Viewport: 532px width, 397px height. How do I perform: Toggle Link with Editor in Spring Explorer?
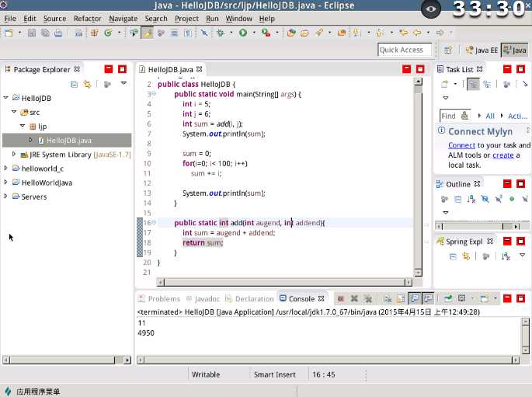466,256
